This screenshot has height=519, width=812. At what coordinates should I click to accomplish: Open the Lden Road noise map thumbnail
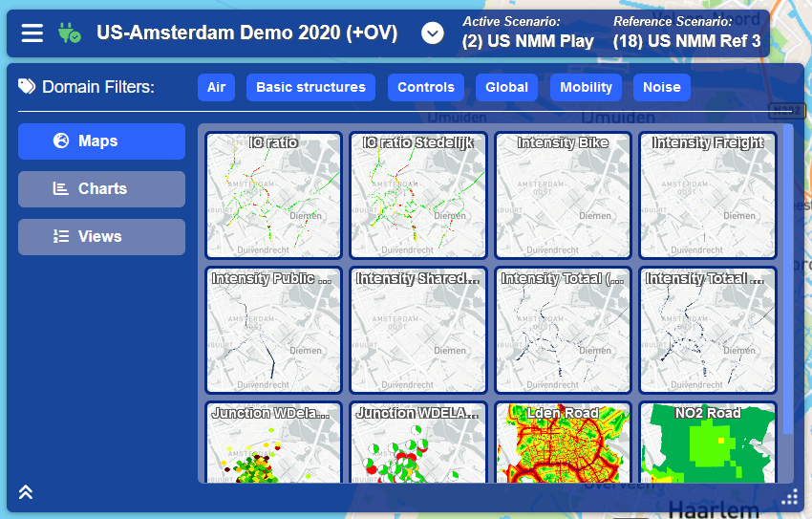coord(563,443)
